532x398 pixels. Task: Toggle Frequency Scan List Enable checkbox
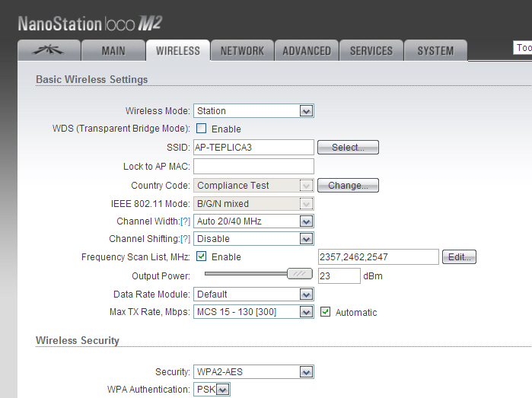coord(201,256)
